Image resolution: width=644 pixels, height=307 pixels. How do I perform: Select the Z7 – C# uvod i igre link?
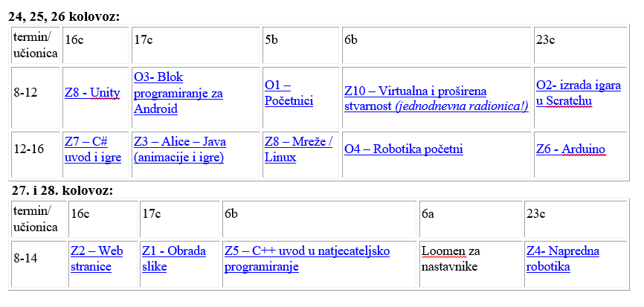(93, 150)
